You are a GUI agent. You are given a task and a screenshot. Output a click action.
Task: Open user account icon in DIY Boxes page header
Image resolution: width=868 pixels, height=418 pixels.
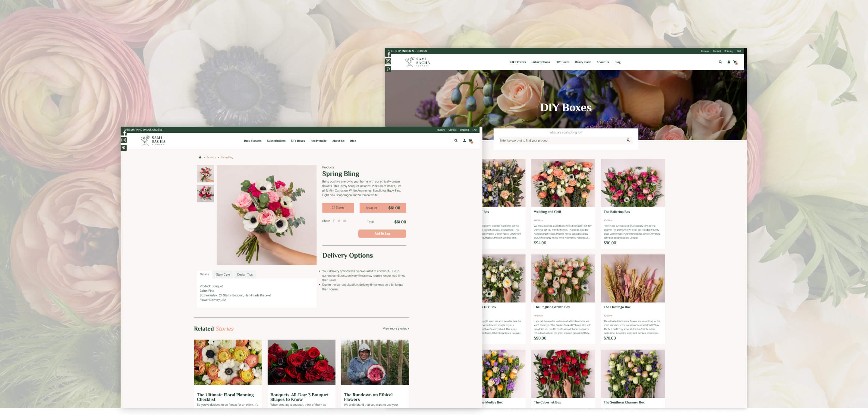(729, 62)
